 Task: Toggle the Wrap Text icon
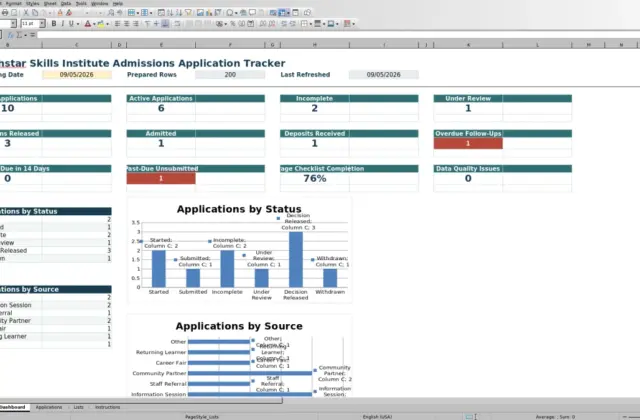tap(177, 24)
